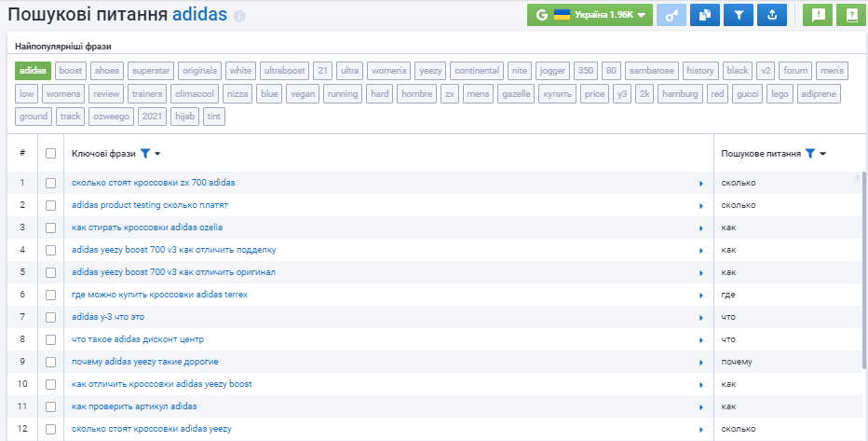The image size is (868, 441).
Task: Toggle the select-all checkbox in table header
Action: 51,154
